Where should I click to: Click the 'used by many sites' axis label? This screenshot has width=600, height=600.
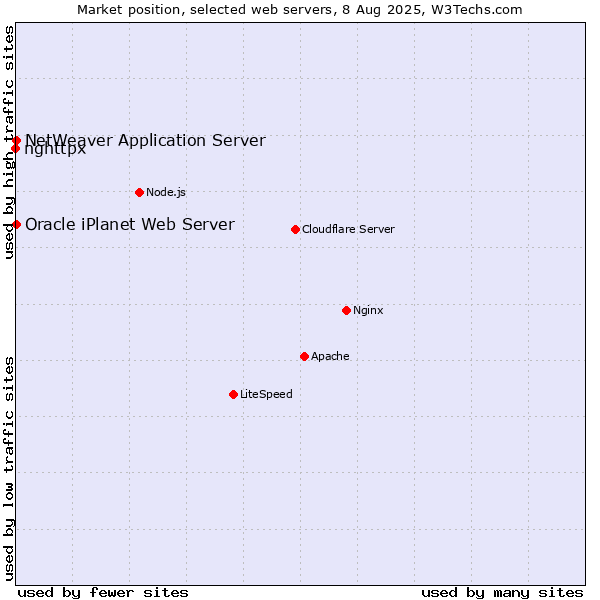pos(502,593)
